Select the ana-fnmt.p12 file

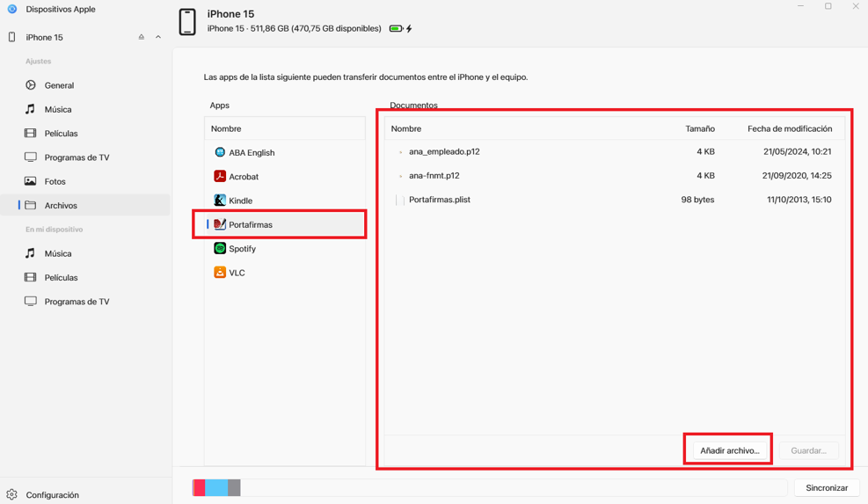point(615,176)
